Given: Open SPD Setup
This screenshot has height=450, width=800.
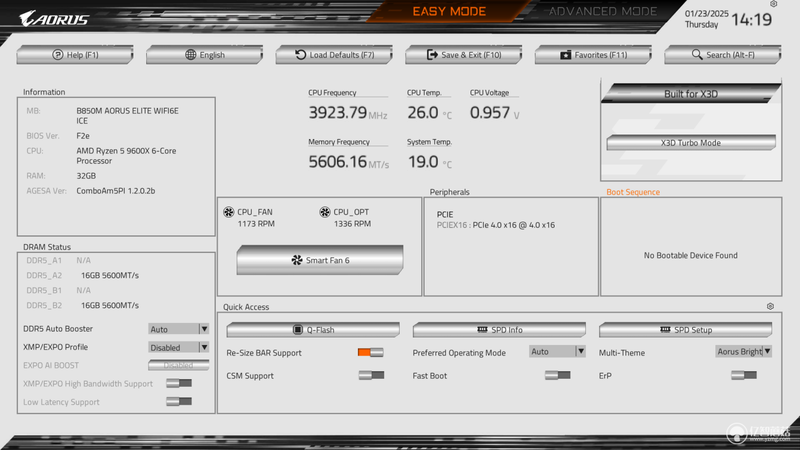Looking at the screenshot, I should point(685,330).
